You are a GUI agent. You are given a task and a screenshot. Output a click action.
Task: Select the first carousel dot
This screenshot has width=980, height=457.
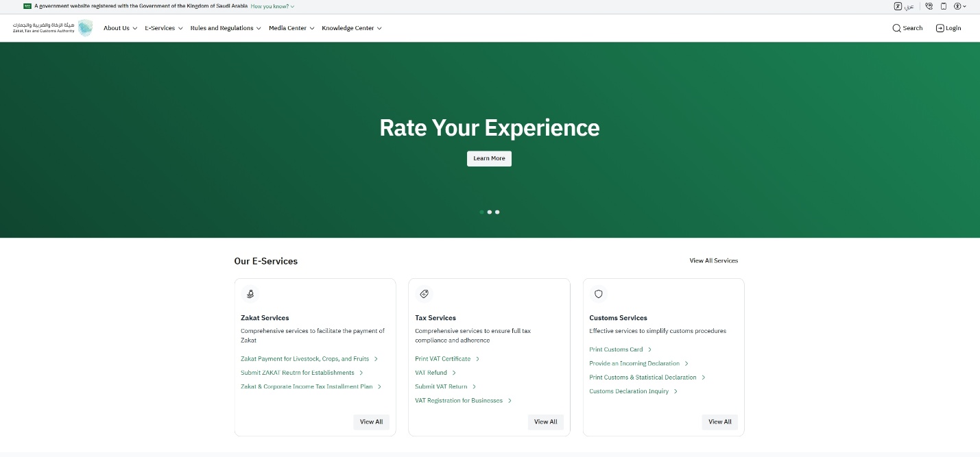click(x=481, y=212)
